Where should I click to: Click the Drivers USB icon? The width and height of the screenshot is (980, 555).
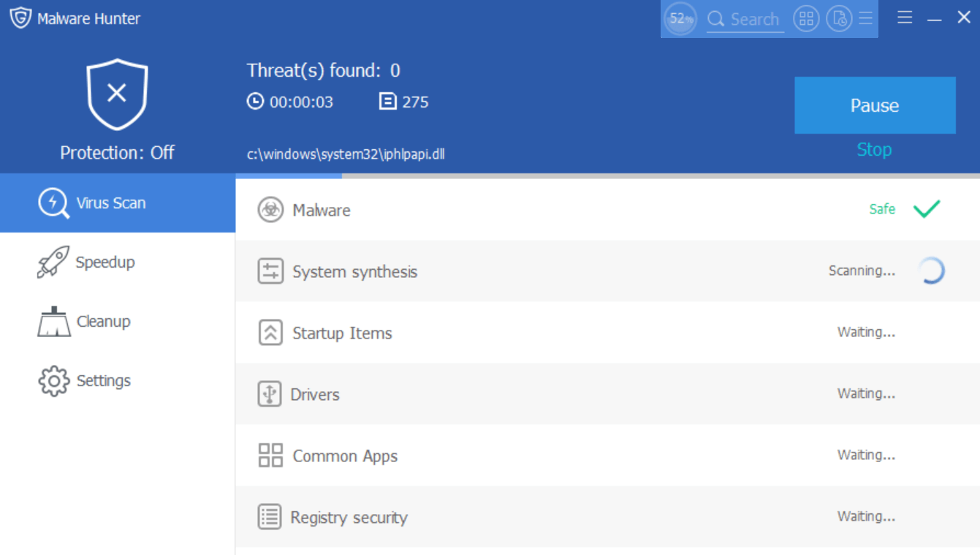[270, 395]
